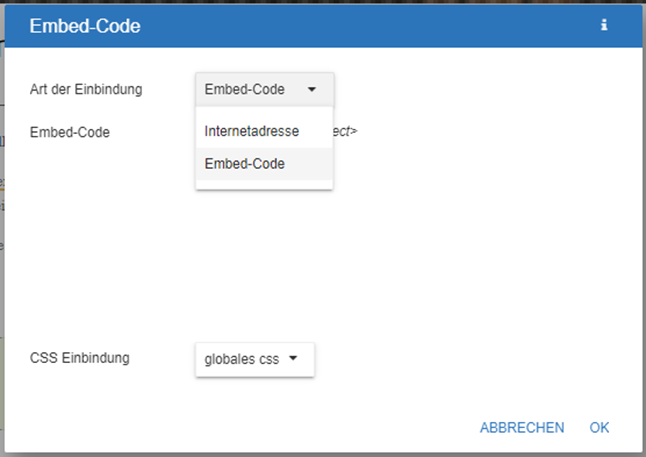Confirm the dialog with OK
Screen dimensions: 646x457
click(599, 427)
